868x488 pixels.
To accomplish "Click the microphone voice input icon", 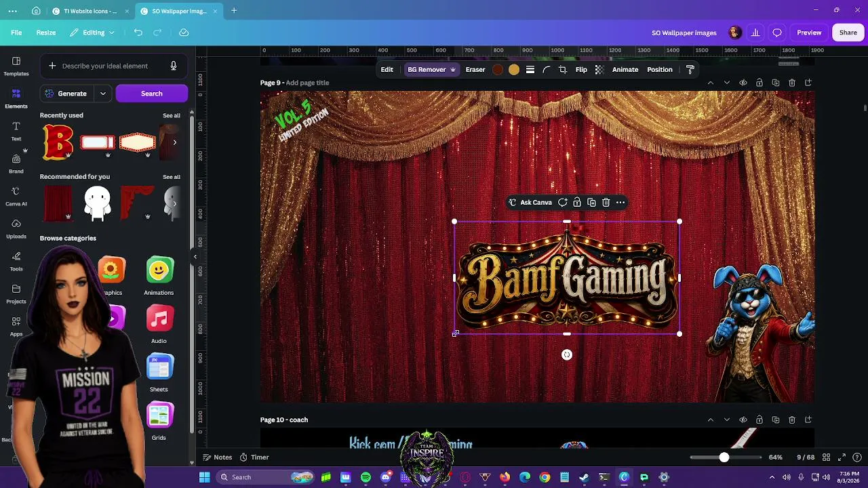I will [x=174, y=66].
